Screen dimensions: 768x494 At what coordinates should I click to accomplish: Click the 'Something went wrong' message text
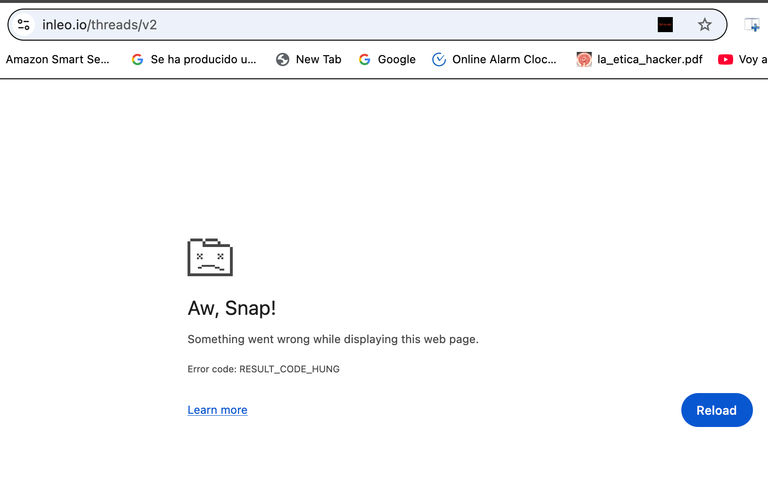(x=333, y=339)
